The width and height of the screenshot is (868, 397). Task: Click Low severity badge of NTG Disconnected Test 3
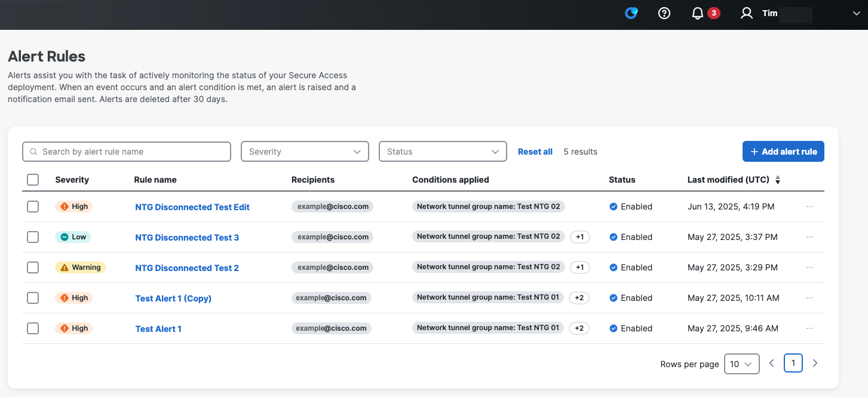[73, 237]
